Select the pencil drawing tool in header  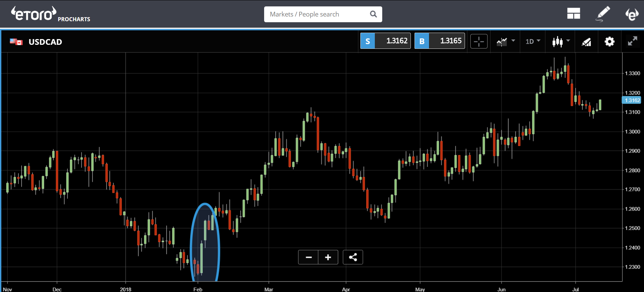pyautogui.click(x=603, y=14)
